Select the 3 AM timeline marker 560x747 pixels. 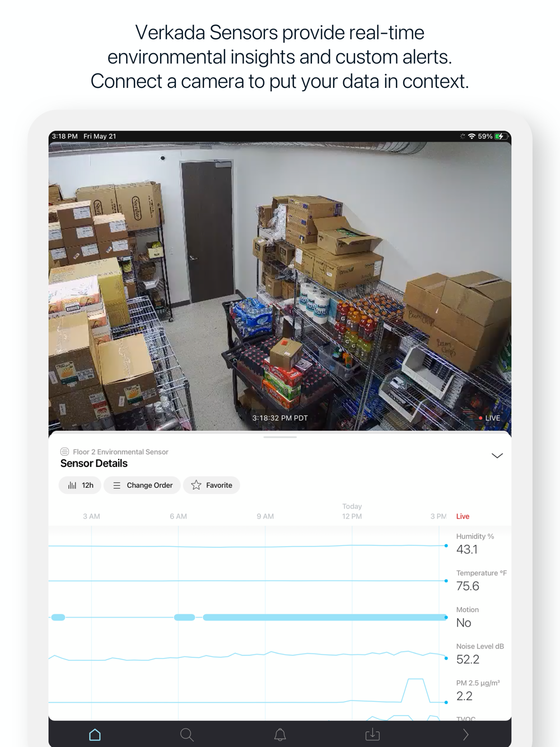point(91,516)
